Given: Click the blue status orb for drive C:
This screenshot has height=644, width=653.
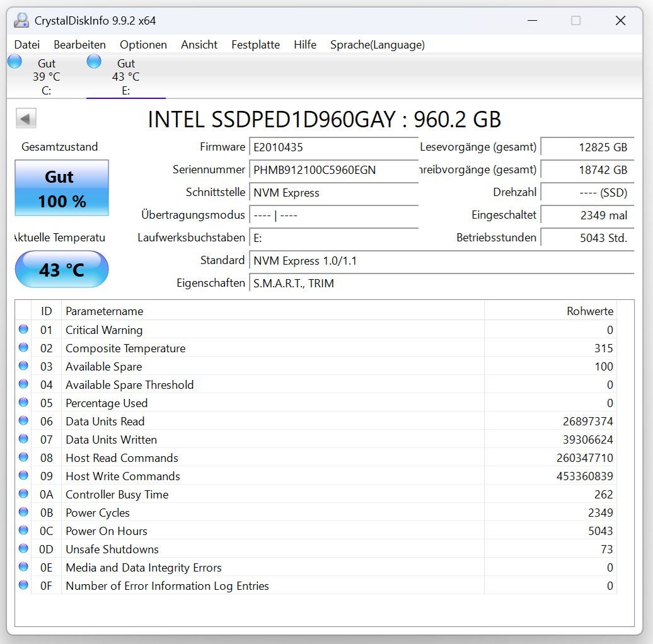Looking at the screenshot, I should pyautogui.click(x=14, y=61).
